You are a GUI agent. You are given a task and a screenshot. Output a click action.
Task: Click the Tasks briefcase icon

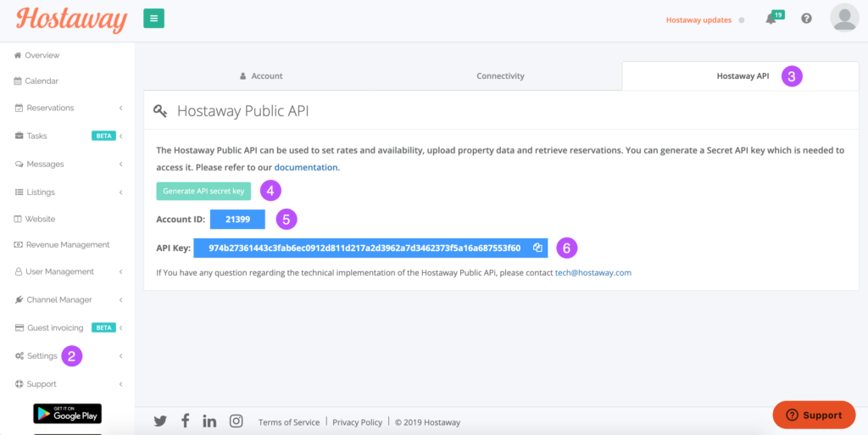click(19, 136)
